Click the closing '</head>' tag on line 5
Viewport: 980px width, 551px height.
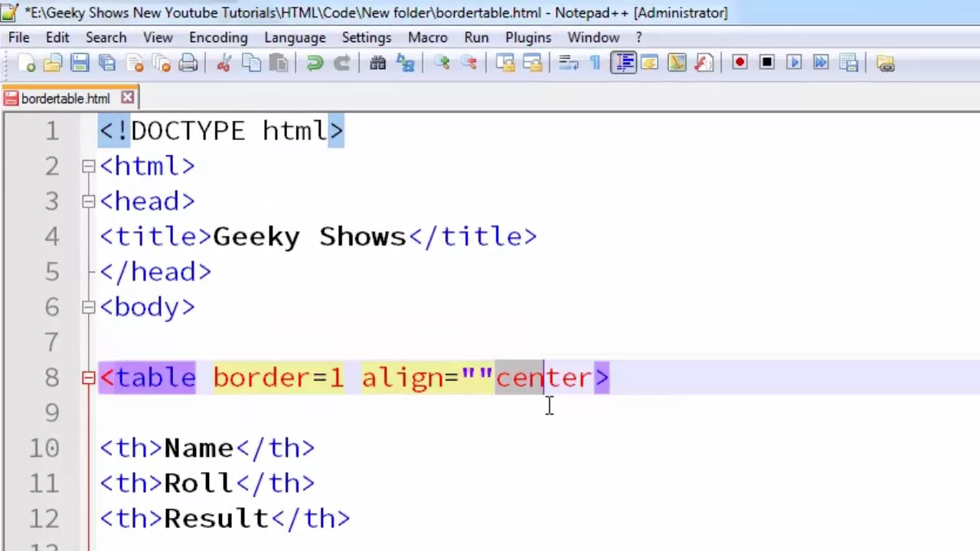155,272
